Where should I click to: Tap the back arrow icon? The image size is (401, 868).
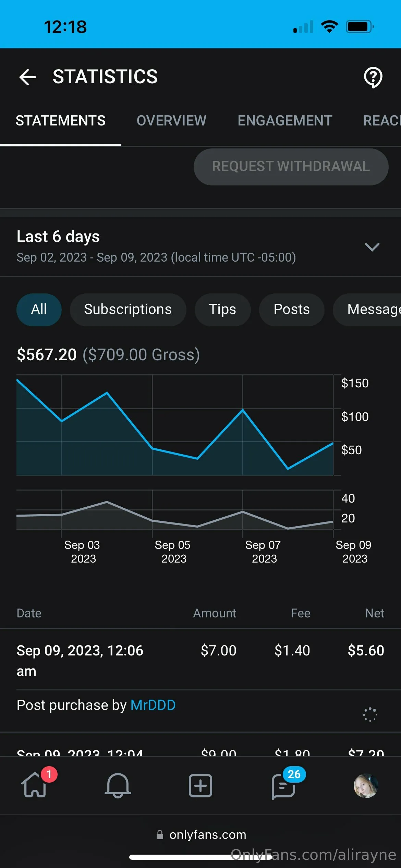[x=28, y=77]
